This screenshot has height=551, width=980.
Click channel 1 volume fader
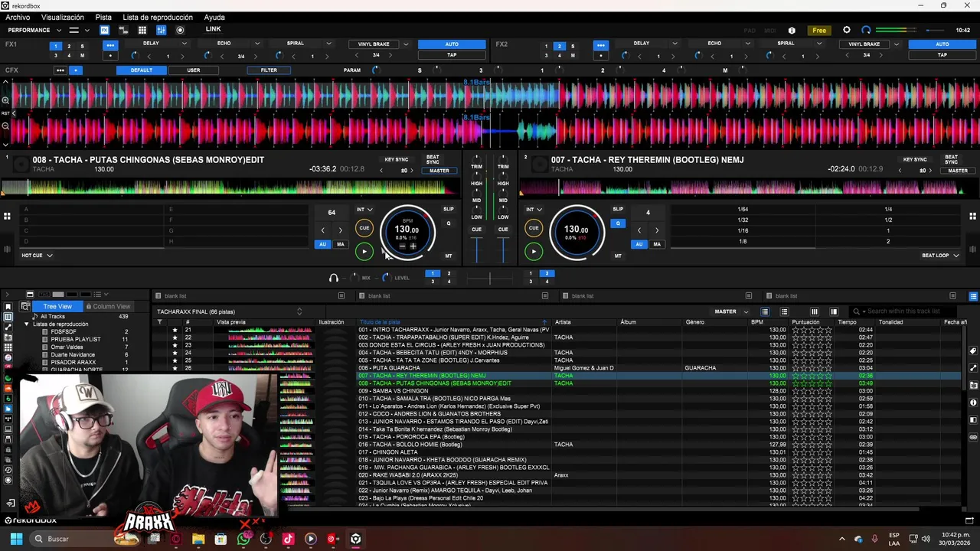(x=477, y=250)
